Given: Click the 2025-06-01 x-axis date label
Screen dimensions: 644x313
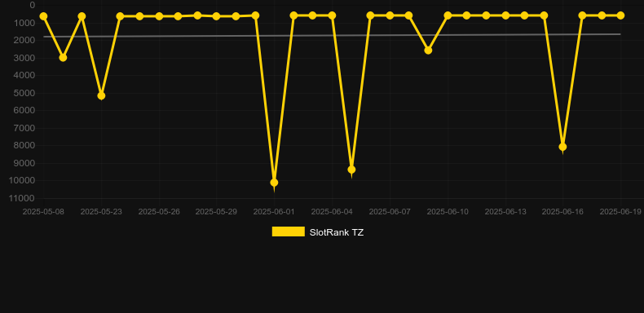Looking at the screenshot, I should tap(274, 212).
